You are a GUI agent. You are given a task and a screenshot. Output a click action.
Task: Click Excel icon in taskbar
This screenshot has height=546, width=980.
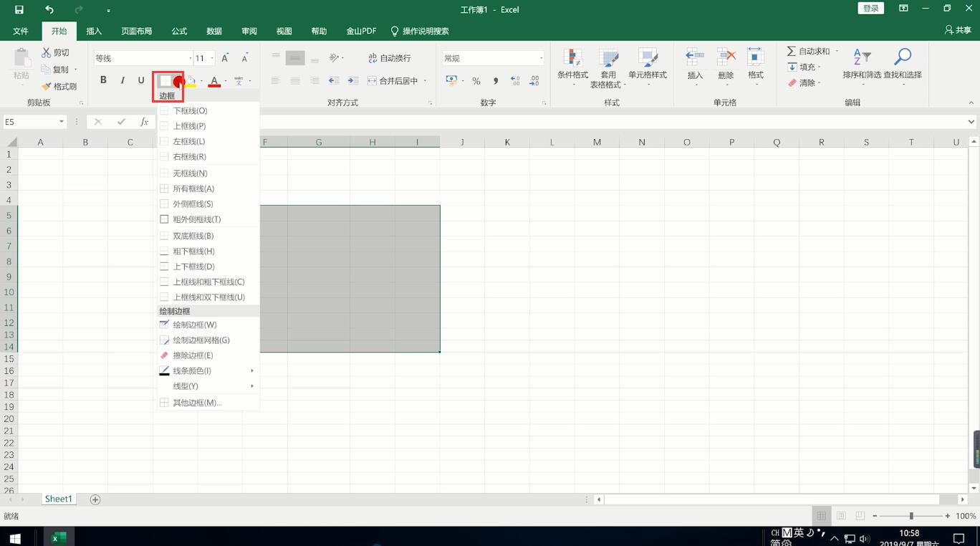[x=59, y=537]
